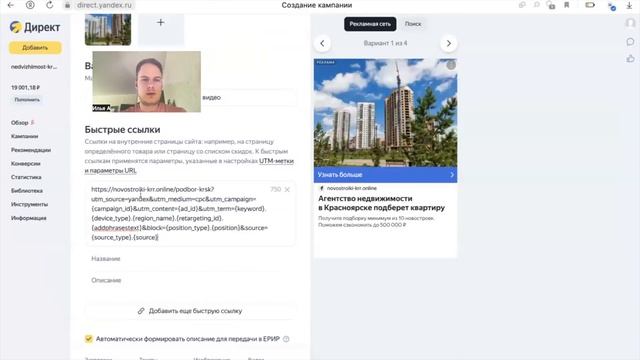Open the Инструменты sidebar section
The width and height of the screenshot is (640, 360).
coord(29,204)
